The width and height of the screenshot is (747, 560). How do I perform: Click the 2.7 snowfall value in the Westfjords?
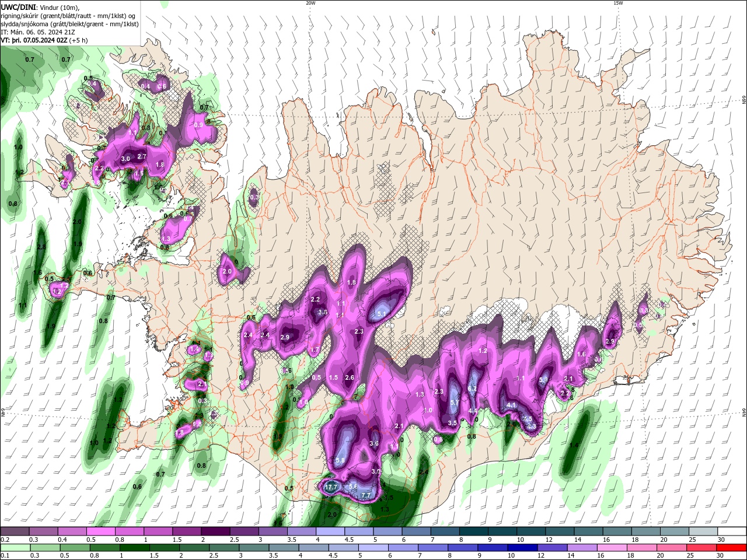142,156
